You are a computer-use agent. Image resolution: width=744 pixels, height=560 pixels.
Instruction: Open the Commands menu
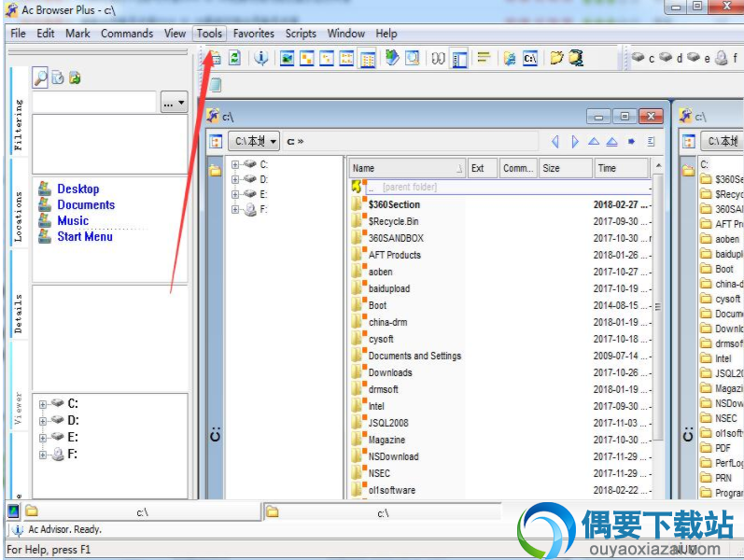127,34
